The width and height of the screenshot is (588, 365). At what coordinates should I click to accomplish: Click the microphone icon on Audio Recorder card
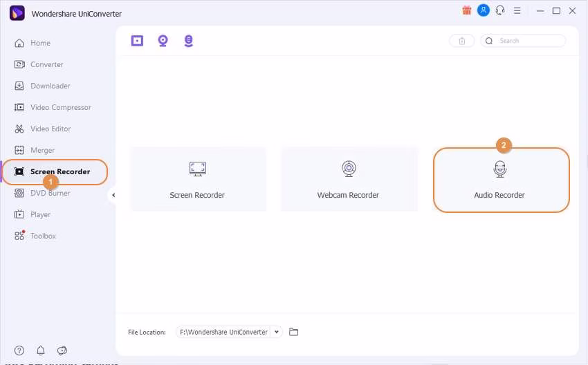[x=500, y=169]
